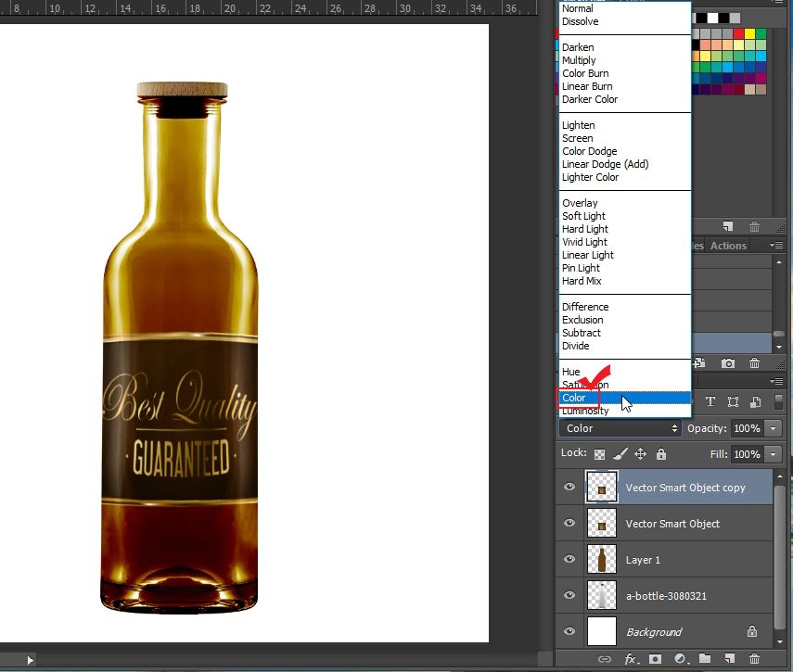Click the Fill 100% value field

click(747, 454)
